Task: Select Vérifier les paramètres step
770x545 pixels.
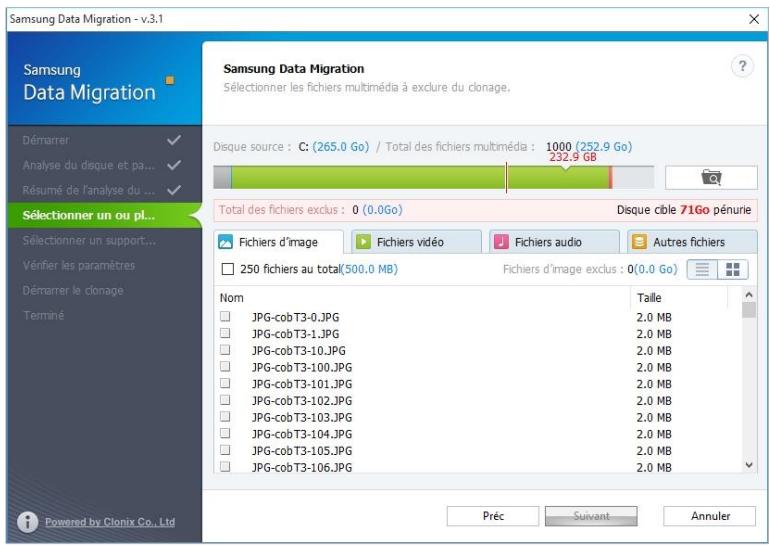Action: click(x=105, y=265)
